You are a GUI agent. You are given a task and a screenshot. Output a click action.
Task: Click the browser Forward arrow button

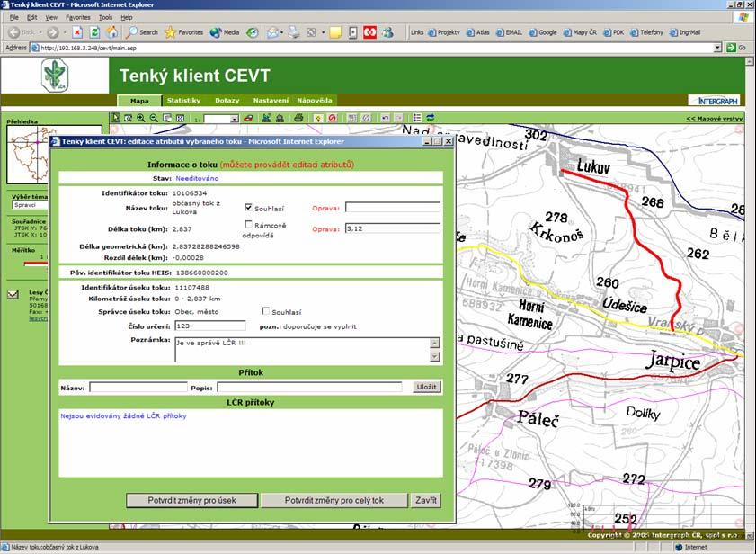click(x=52, y=32)
